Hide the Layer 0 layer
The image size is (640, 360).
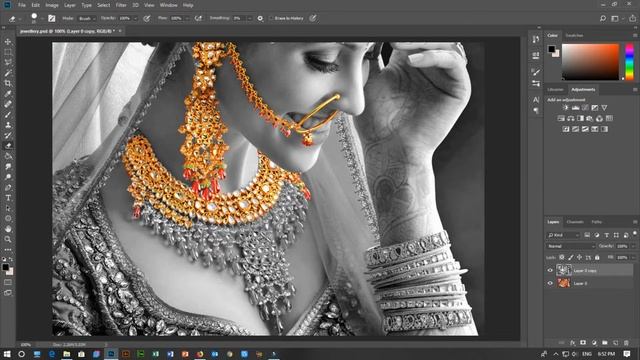click(550, 283)
